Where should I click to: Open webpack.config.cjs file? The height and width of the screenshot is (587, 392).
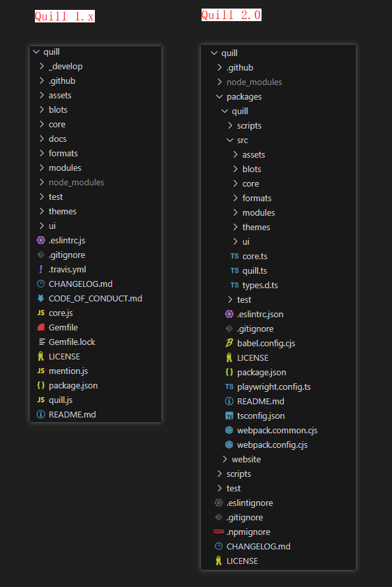tap(272, 445)
